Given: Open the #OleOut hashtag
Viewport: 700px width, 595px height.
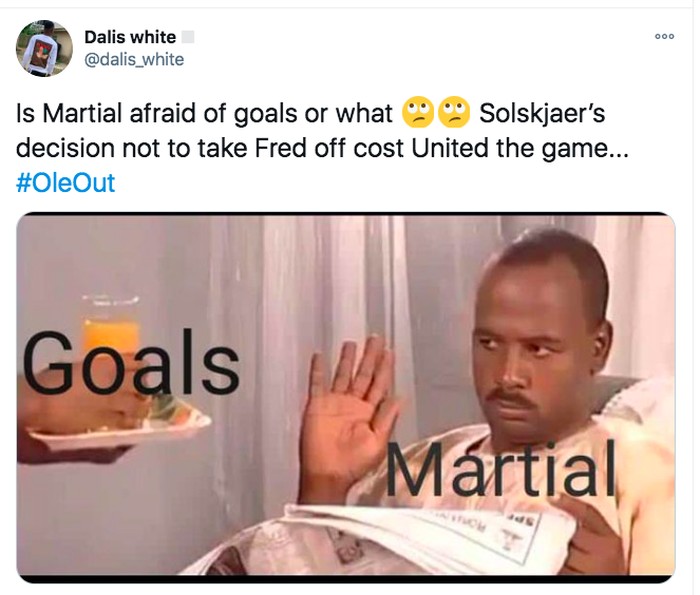Looking at the screenshot, I should click(x=66, y=182).
